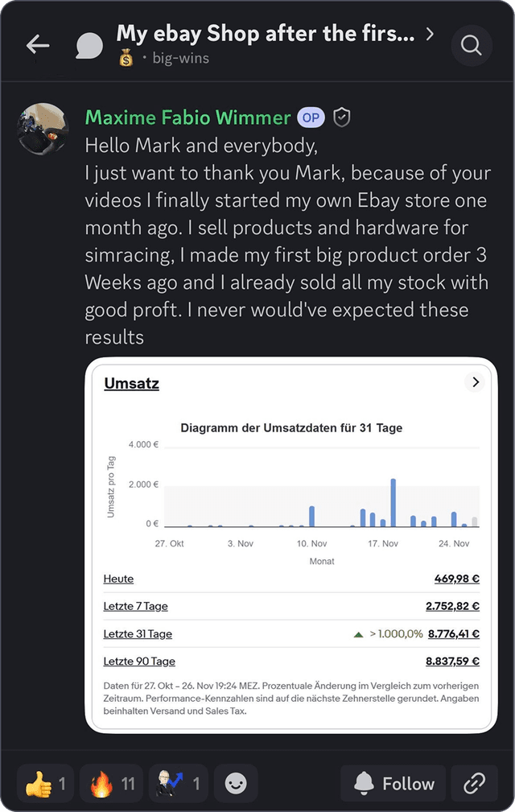This screenshot has width=515, height=812.
Task: Click the money bag emoji near big-wins
Action: coord(125,58)
